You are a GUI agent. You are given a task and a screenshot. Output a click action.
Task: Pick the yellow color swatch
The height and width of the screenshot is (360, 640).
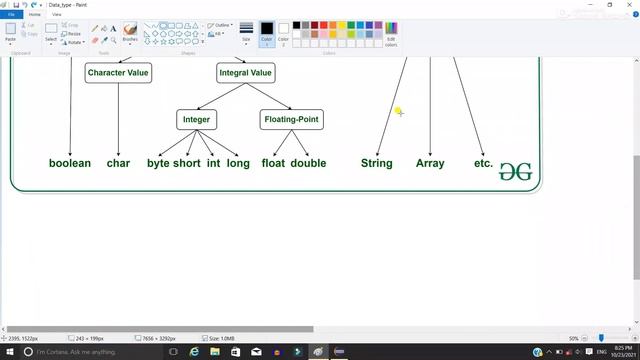click(342, 25)
